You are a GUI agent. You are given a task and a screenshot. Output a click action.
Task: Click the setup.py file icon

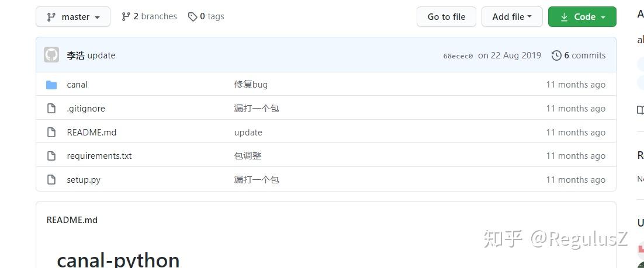pyautogui.click(x=51, y=180)
